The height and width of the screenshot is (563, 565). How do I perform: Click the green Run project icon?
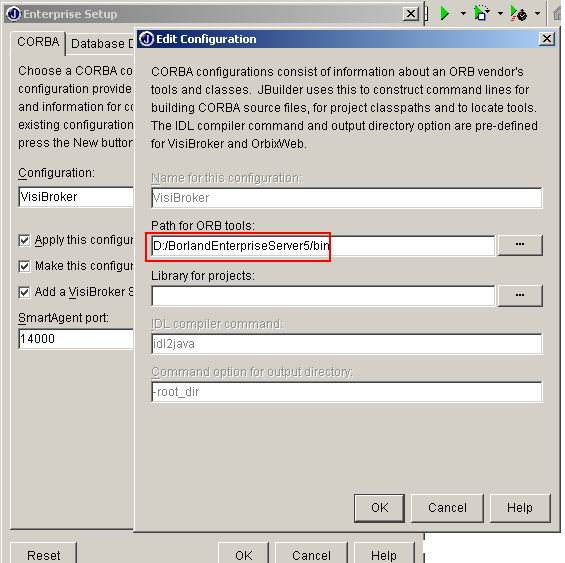(445, 14)
